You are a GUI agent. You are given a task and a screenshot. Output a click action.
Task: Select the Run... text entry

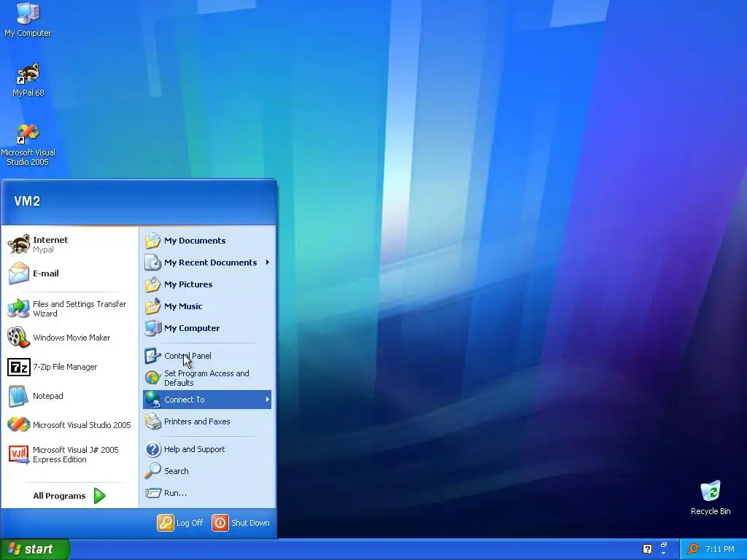[175, 493]
